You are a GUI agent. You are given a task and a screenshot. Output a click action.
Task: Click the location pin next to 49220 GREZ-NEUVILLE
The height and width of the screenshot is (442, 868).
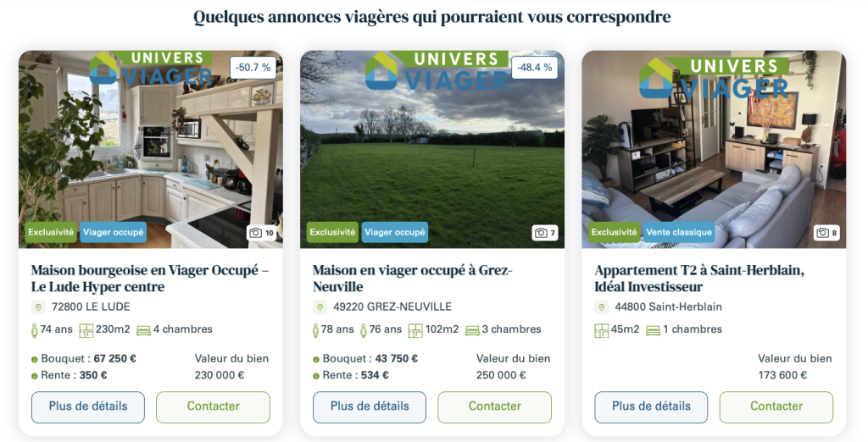click(x=320, y=307)
